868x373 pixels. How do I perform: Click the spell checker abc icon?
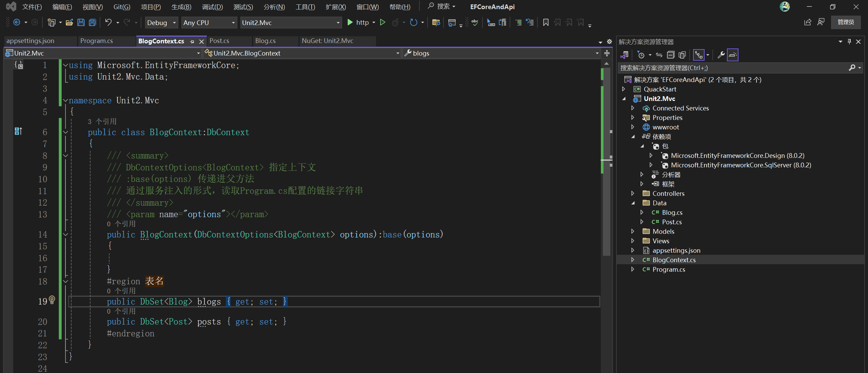(x=475, y=23)
